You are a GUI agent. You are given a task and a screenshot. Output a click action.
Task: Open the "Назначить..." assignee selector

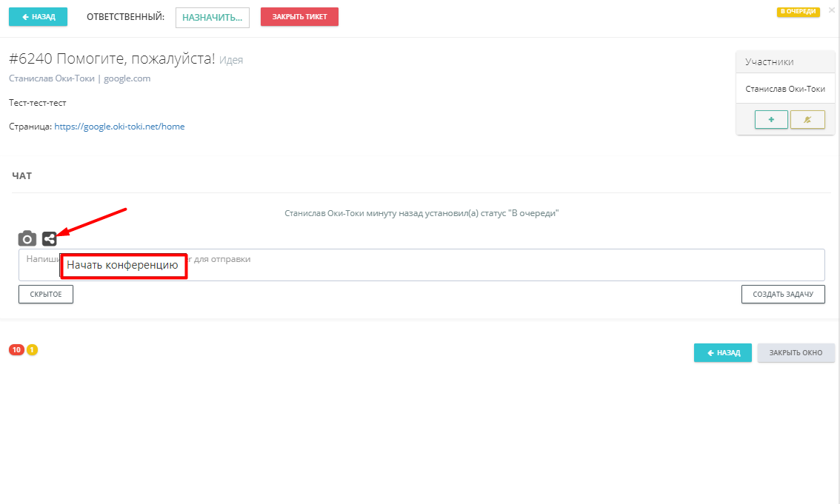pyautogui.click(x=213, y=17)
